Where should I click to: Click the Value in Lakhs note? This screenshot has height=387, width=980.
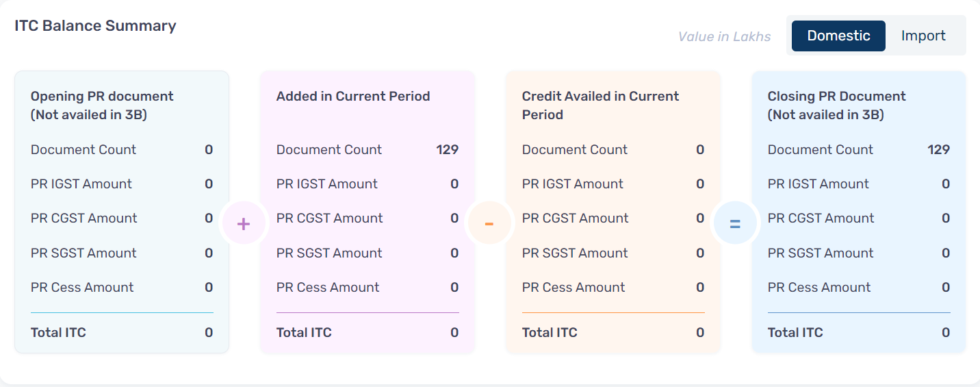click(x=724, y=36)
